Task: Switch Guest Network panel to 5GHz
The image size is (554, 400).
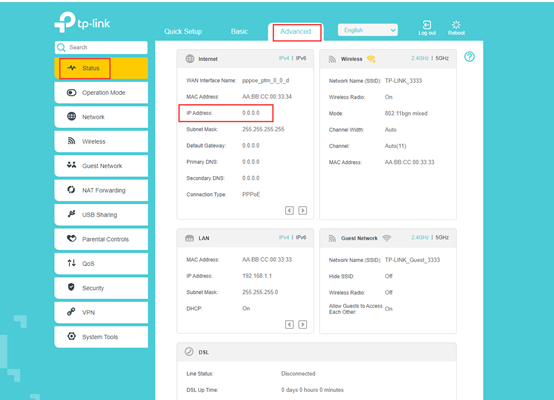Action: click(x=442, y=237)
